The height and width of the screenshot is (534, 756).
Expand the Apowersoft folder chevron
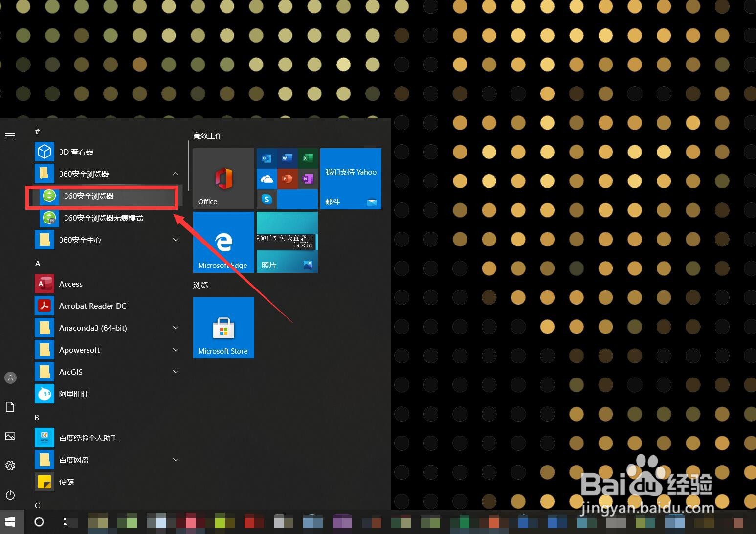click(x=176, y=350)
